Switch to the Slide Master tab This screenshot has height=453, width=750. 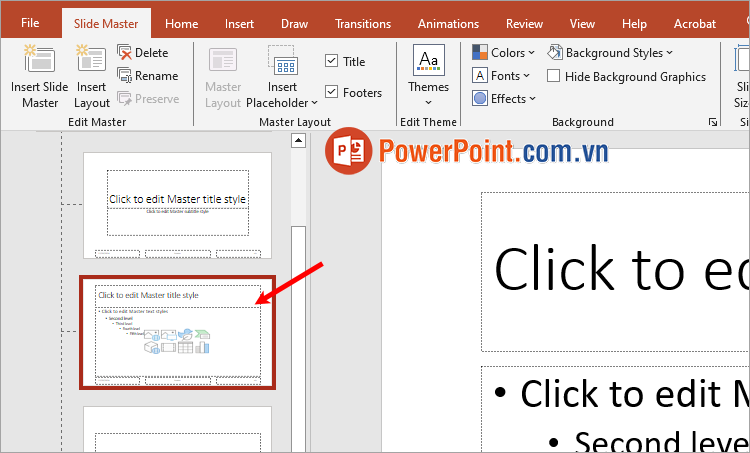click(106, 24)
